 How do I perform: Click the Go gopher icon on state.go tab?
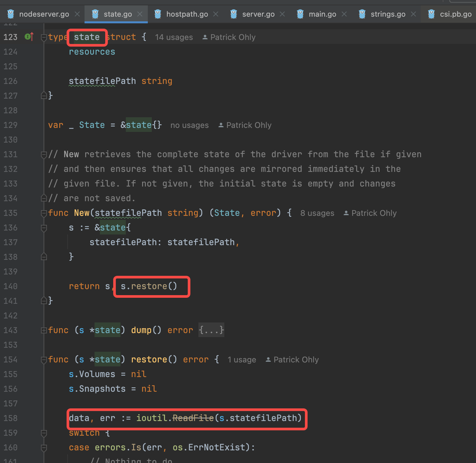tap(95, 14)
